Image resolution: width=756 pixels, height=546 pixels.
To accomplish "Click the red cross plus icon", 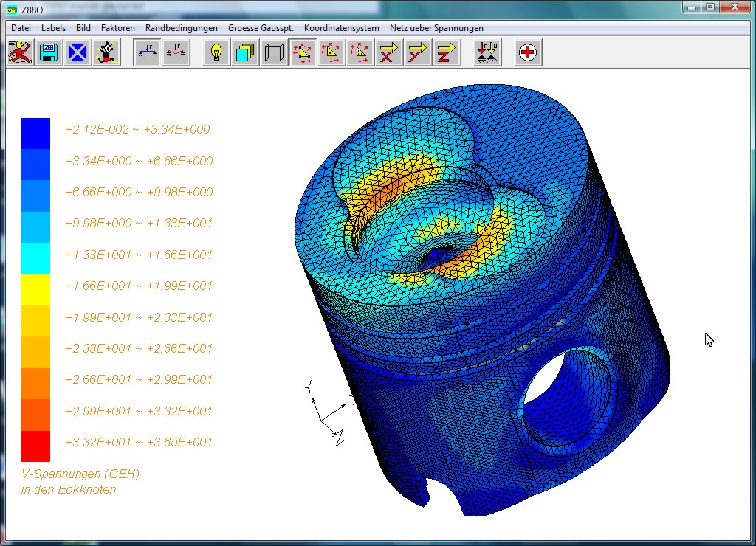I will click(x=528, y=53).
